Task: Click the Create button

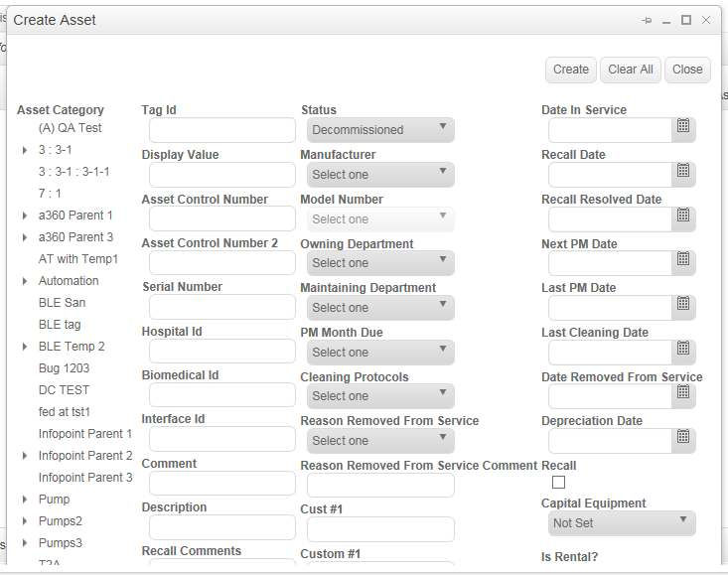Action: (571, 70)
